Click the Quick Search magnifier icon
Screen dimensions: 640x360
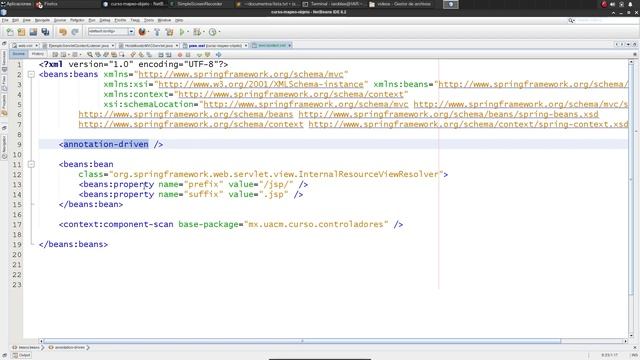(x=571, y=20)
